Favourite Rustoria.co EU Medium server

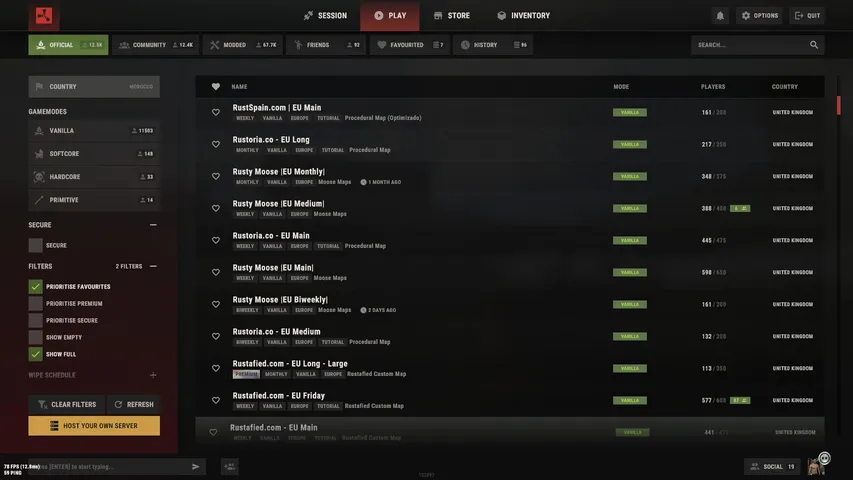(x=216, y=336)
